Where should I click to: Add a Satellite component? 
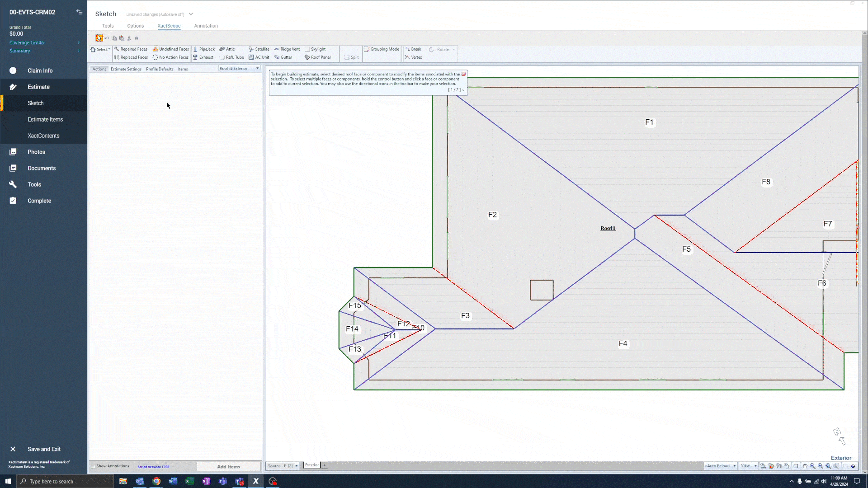point(259,49)
